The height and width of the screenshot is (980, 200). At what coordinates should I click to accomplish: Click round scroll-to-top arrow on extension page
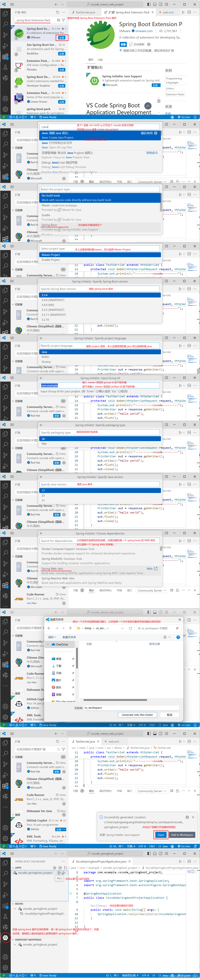click(x=148, y=106)
